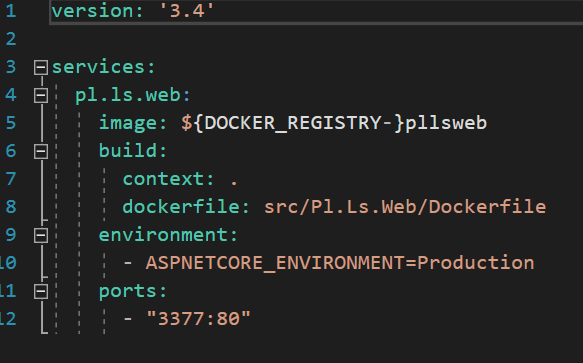Click the dockerfile: key
583x363 pixels.
click(186, 207)
